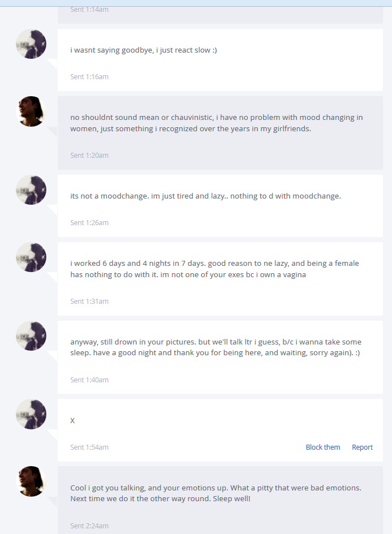Select message 'i wasnt saying goodbye'
The width and height of the screenshot is (392, 534).
[x=143, y=50]
